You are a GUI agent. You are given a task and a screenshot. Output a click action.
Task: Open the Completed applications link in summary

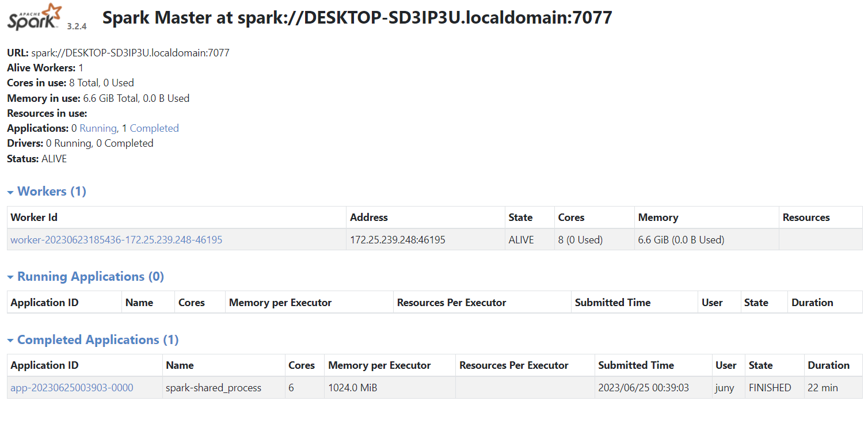(154, 128)
